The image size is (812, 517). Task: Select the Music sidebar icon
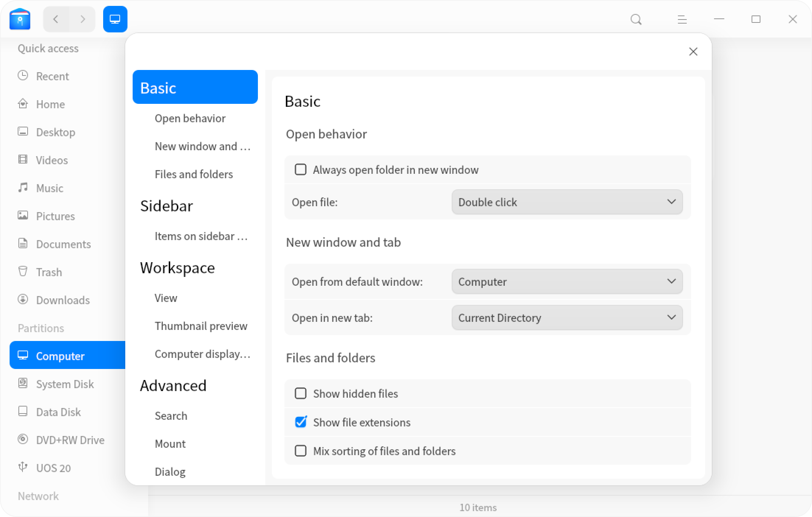[23, 188]
